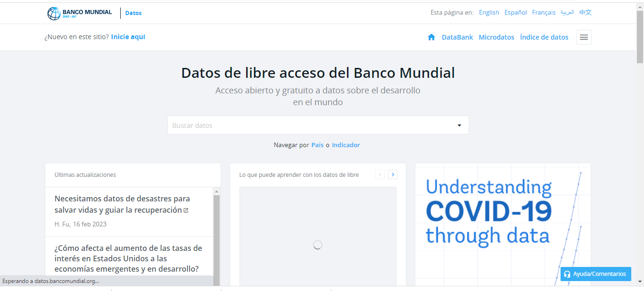This screenshot has width=644, height=291.
Task: Switch page language to Chinese
Action: (585, 13)
